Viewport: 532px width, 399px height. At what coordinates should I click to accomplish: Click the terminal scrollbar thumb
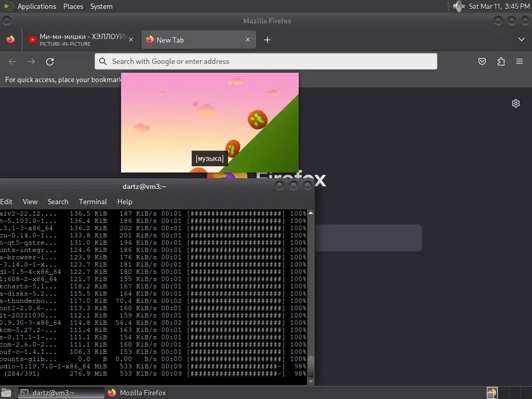(311, 366)
